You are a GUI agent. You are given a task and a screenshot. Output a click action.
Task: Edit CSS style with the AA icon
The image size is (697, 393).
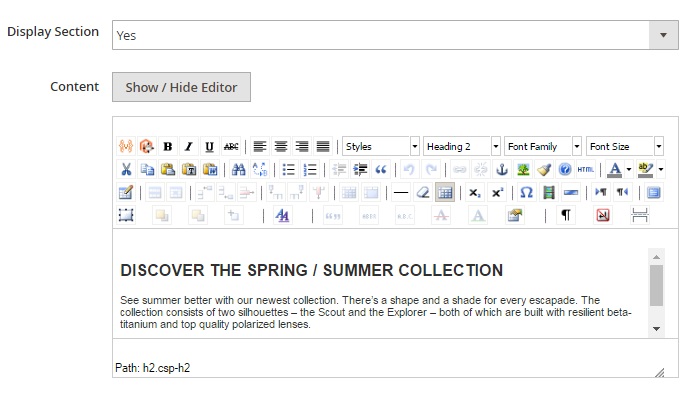tap(282, 216)
